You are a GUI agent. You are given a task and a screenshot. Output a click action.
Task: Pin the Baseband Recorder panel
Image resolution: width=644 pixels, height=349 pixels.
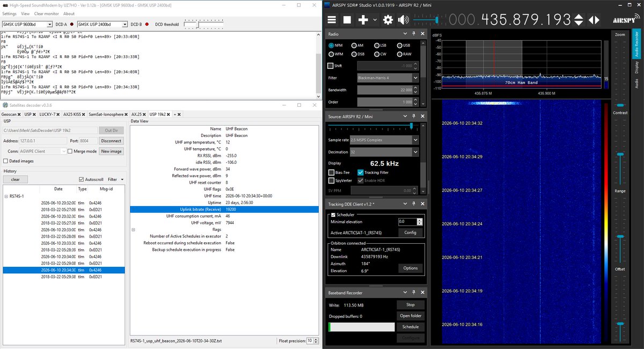pos(413,293)
